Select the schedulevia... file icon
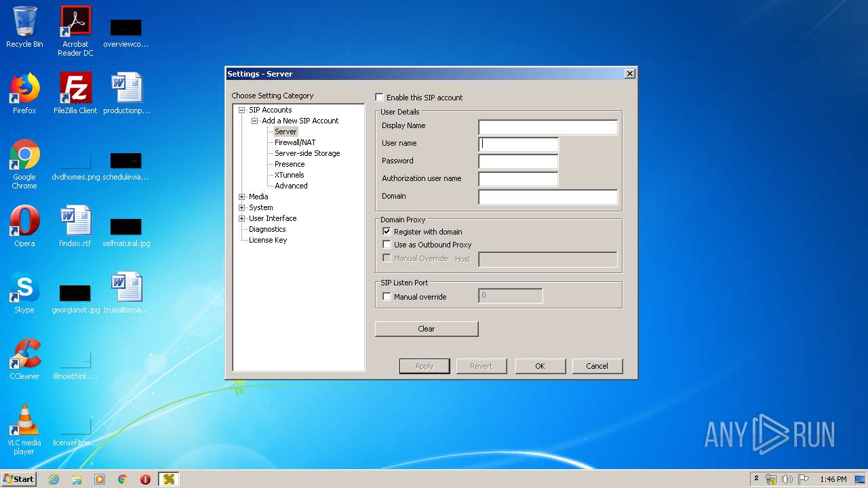The height and width of the screenshot is (488, 868). point(126,167)
